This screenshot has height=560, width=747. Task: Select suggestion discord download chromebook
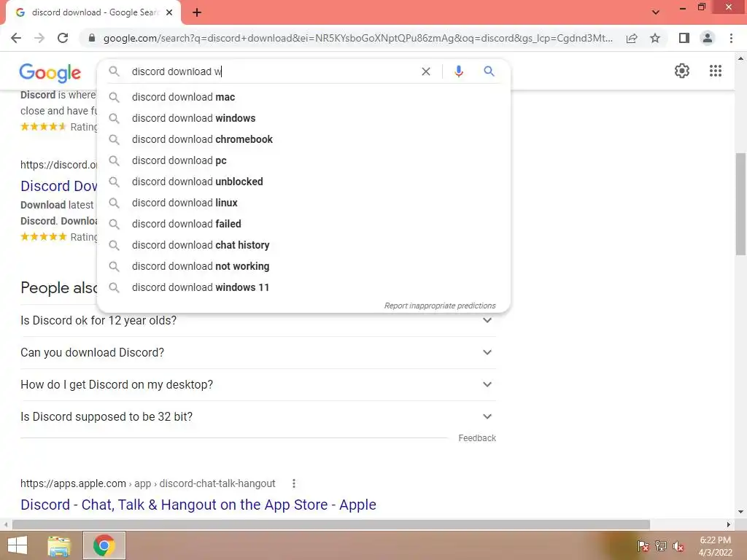pos(303,139)
